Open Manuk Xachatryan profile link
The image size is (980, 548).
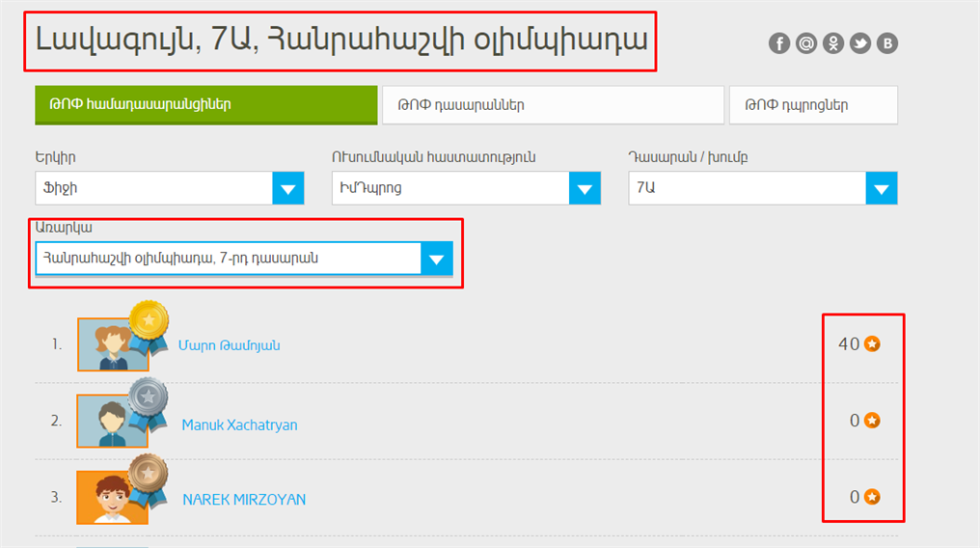click(x=239, y=425)
